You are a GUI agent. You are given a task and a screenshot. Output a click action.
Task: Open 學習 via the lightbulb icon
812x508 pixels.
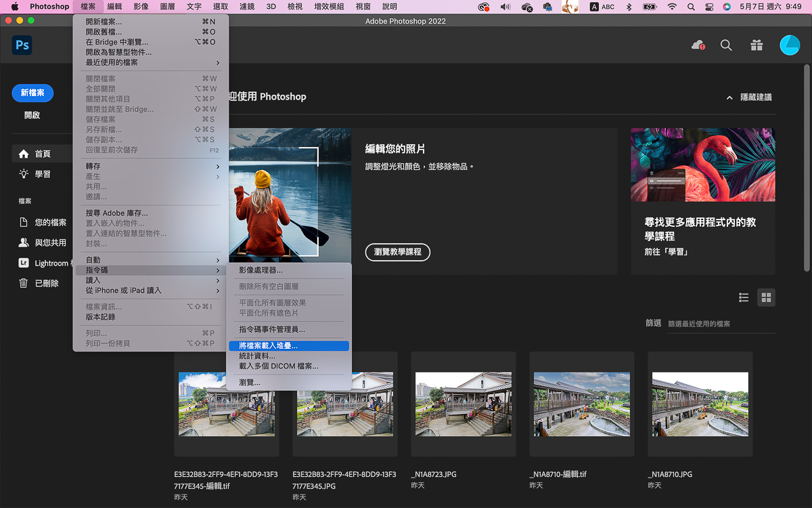point(24,174)
